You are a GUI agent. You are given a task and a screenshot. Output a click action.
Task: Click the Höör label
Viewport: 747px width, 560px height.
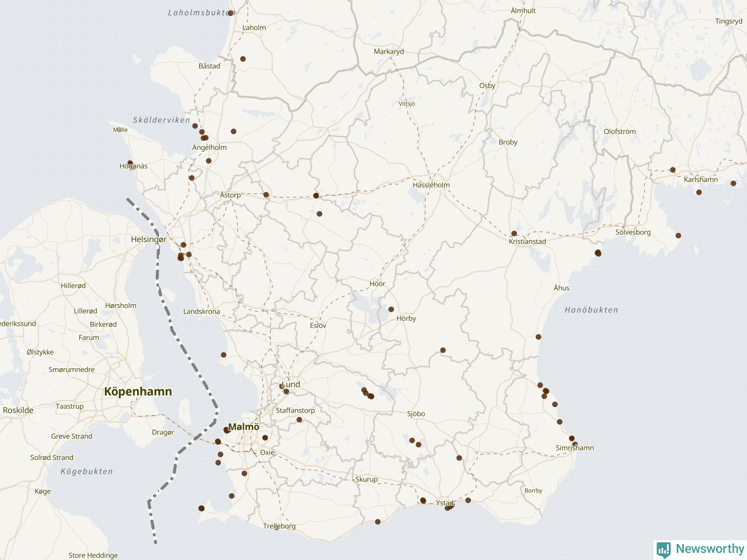click(x=377, y=283)
